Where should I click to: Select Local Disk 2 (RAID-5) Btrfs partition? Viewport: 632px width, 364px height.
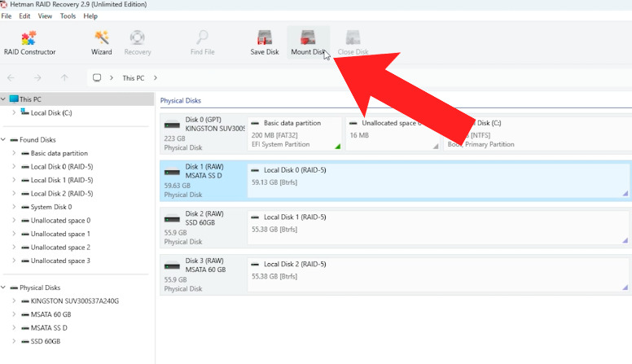(438, 275)
